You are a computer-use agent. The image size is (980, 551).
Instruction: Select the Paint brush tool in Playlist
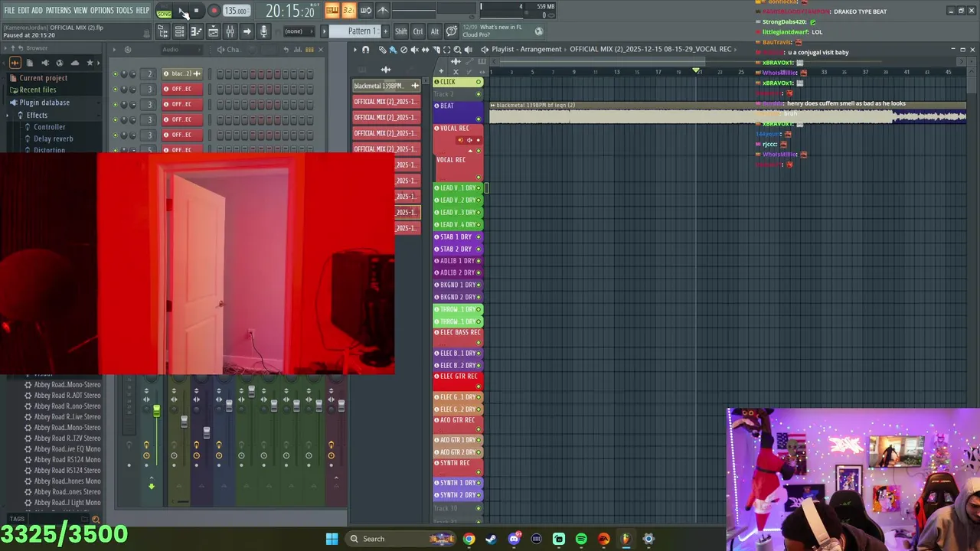[393, 50]
